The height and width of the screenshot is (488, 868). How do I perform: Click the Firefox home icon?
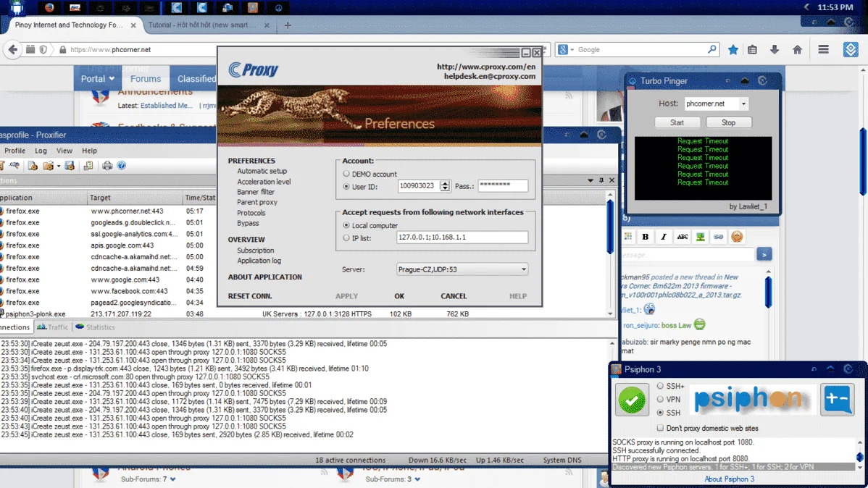(x=797, y=50)
